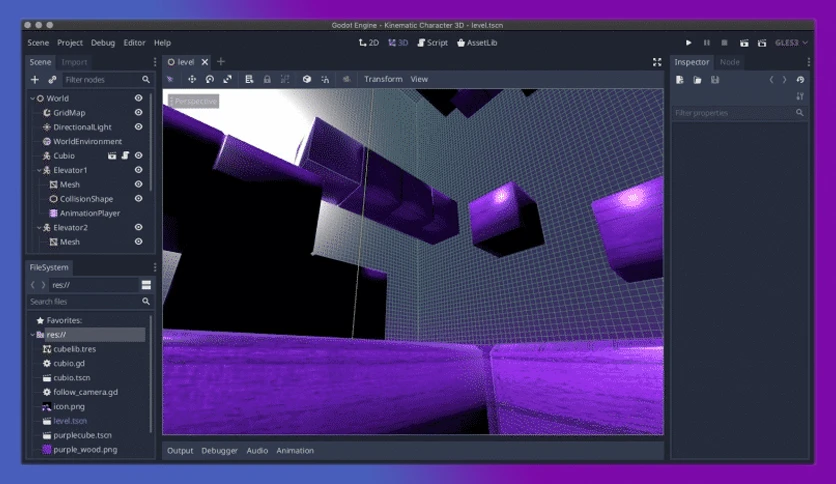Select the Select Mode tool in viewport toolbar
836x484 pixels.
pyautogui.click(x=170, y=79)
